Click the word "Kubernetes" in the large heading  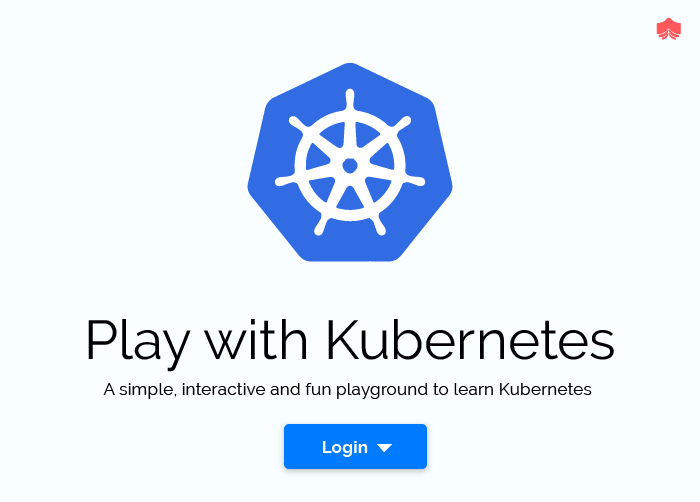[x=470, y=342]
